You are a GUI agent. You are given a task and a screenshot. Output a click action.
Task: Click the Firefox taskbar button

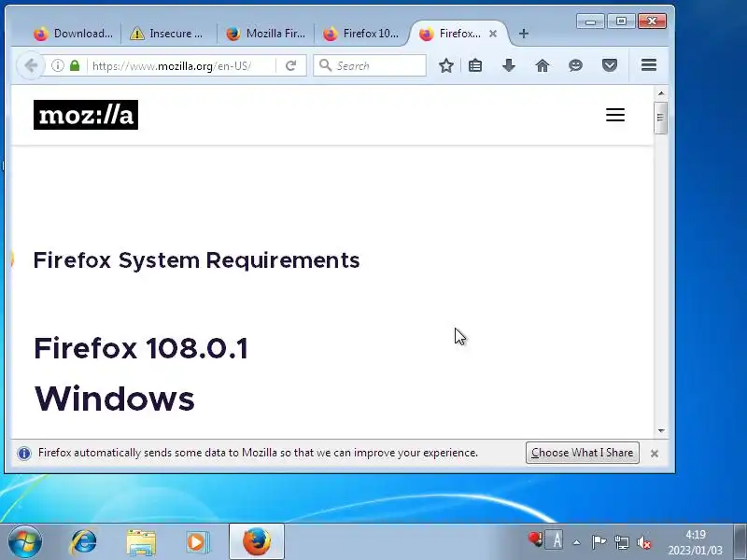pyautogui.click(x=256, y=541)
